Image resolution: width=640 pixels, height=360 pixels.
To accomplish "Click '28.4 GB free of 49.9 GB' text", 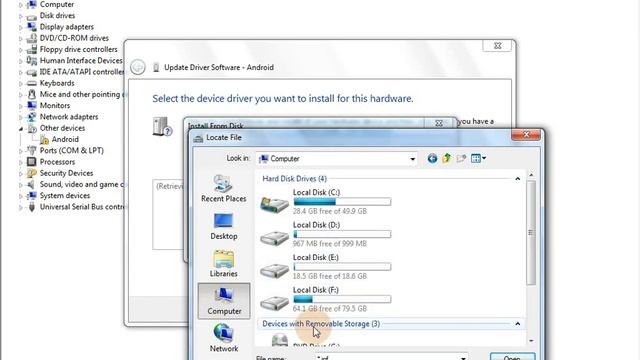I will pyautogui.click(x=330, y=211).
